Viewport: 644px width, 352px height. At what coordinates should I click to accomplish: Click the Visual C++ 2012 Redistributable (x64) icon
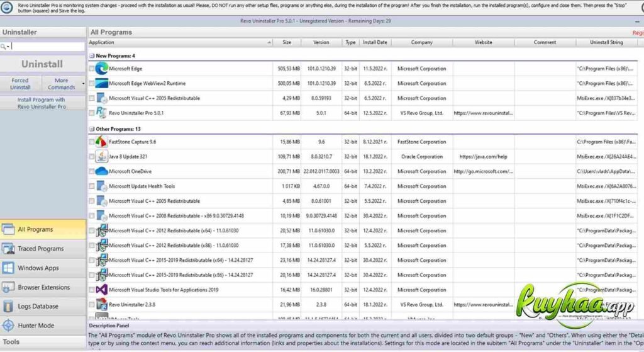(x=101, y=230)
